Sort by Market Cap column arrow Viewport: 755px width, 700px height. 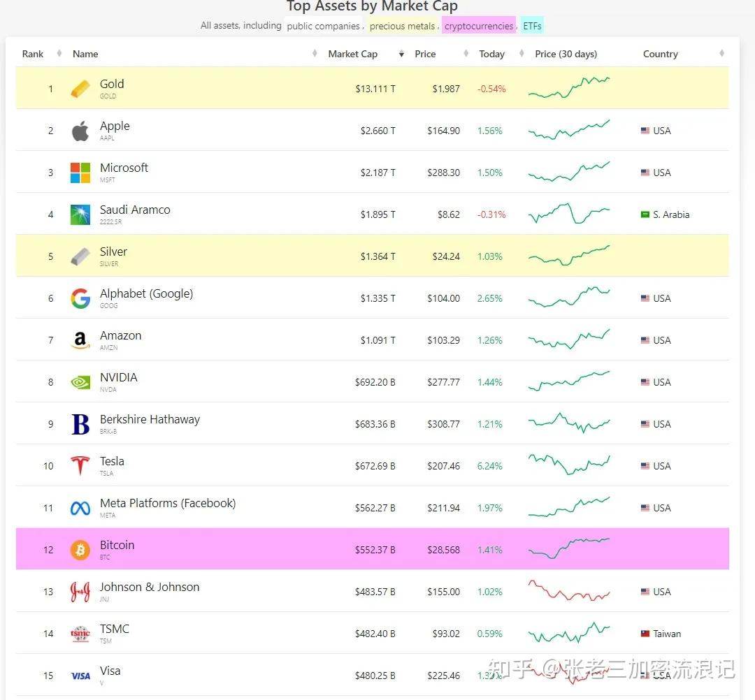pos(401,54)
